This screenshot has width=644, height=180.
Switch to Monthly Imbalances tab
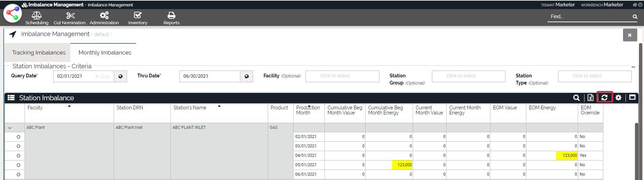(105, 52)
